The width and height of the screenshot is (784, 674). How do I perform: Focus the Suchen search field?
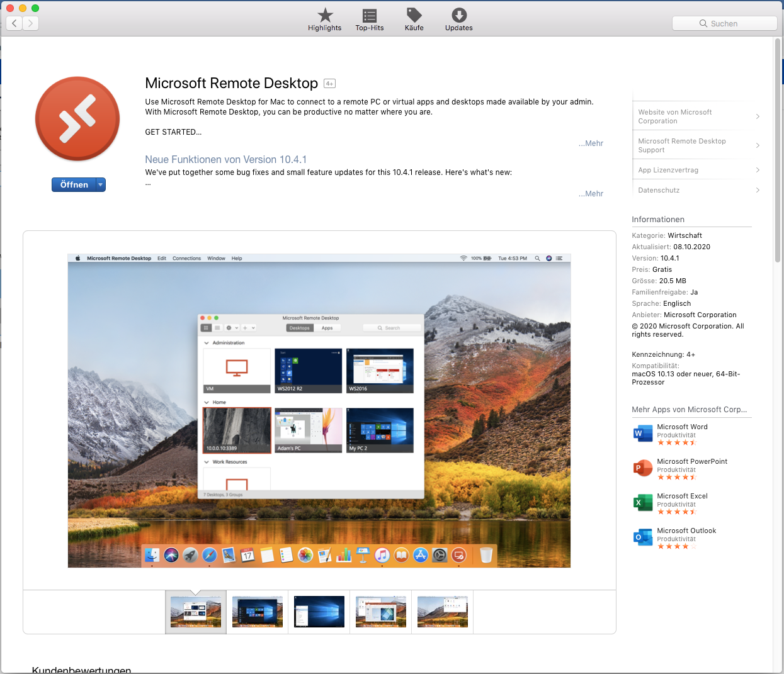(x=725, y=23)
